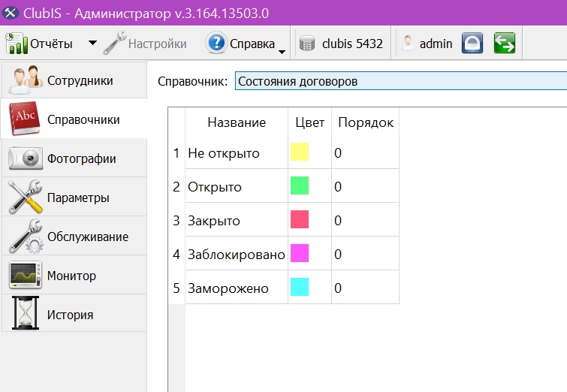
Task: Select the cell Заблокировано
Action: (237, 254)
